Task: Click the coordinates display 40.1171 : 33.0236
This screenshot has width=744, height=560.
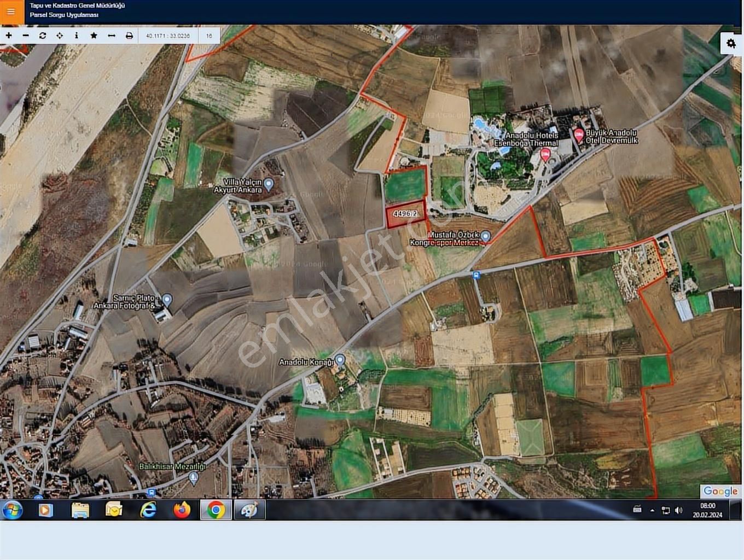Action: click(x=168, y=36)
